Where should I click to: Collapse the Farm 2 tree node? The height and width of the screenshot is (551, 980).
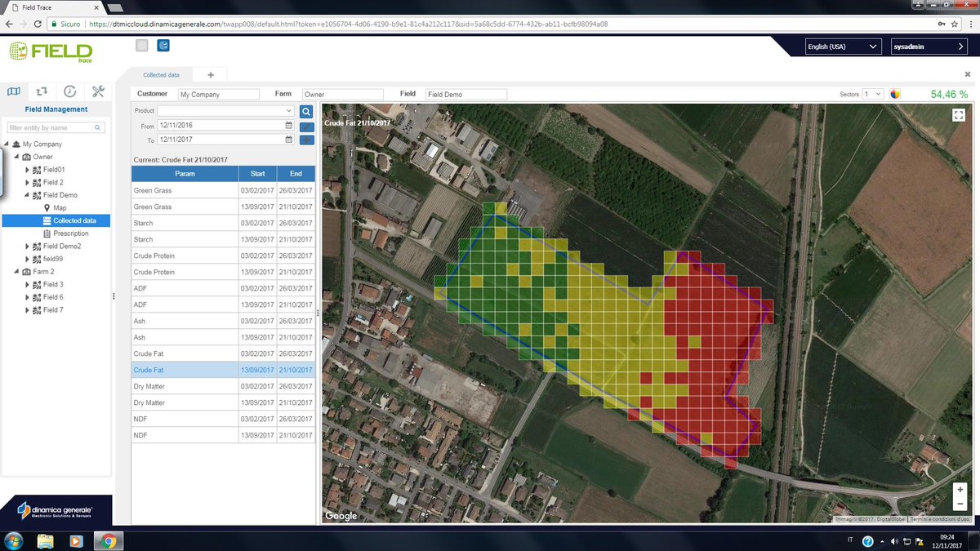click(x=16, y=272)
